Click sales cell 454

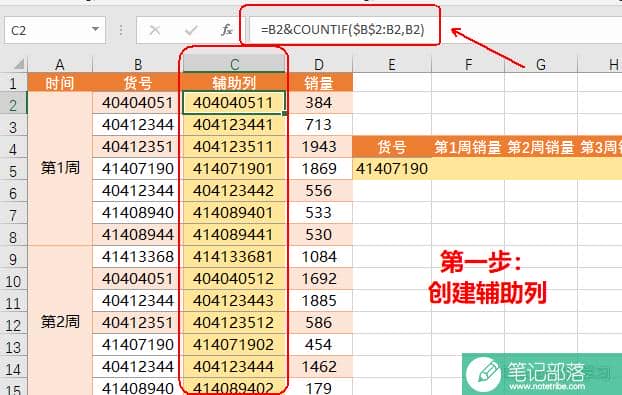pos(319,344)
